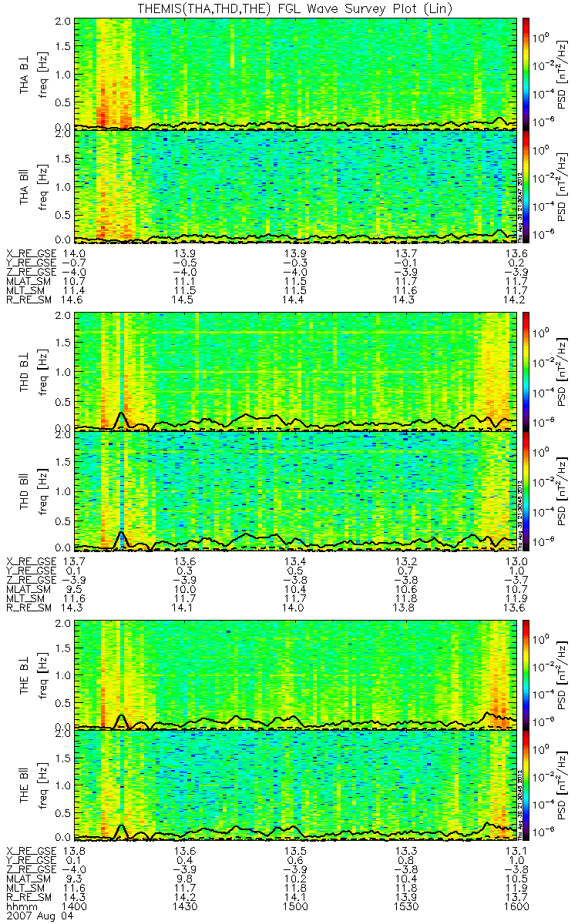Click the '2.0' y-axis tick of THA B⊥ panel
Screen dimensions: 578x924
tap(62, 20)
